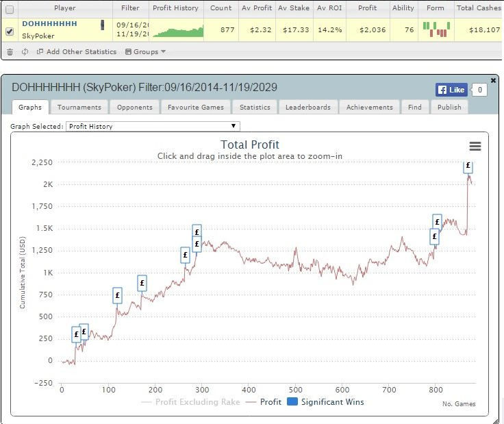Switch to the Tournaments tab
This screenshot has width=504, height=424.
pyautogui.click(x=79, y=107)
